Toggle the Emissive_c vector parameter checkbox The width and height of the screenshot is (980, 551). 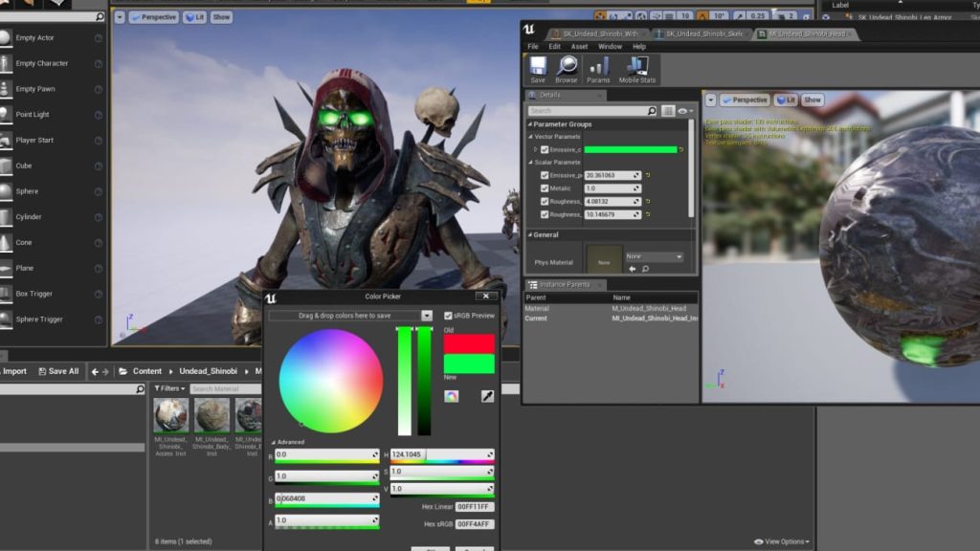point(545,150)
